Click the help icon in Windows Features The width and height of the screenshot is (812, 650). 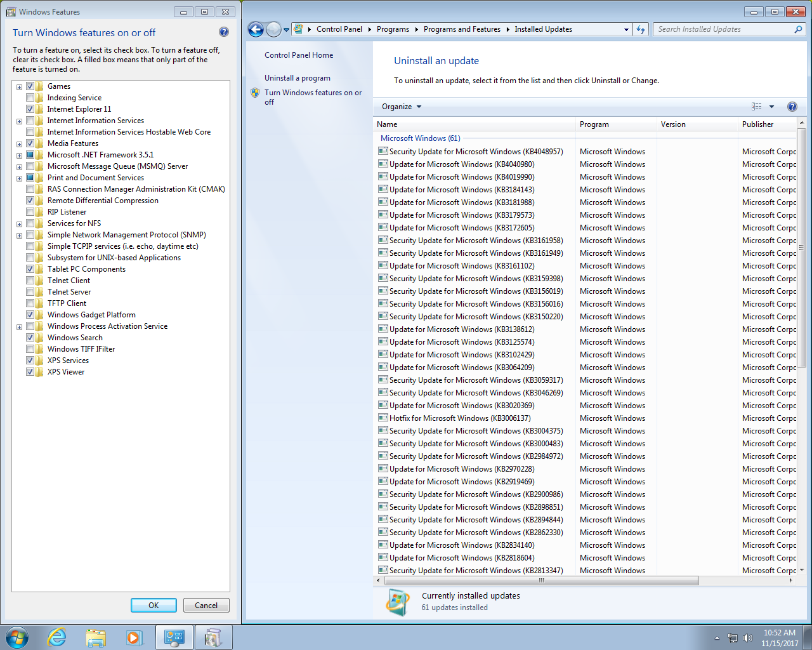click(x=224, y=32)
